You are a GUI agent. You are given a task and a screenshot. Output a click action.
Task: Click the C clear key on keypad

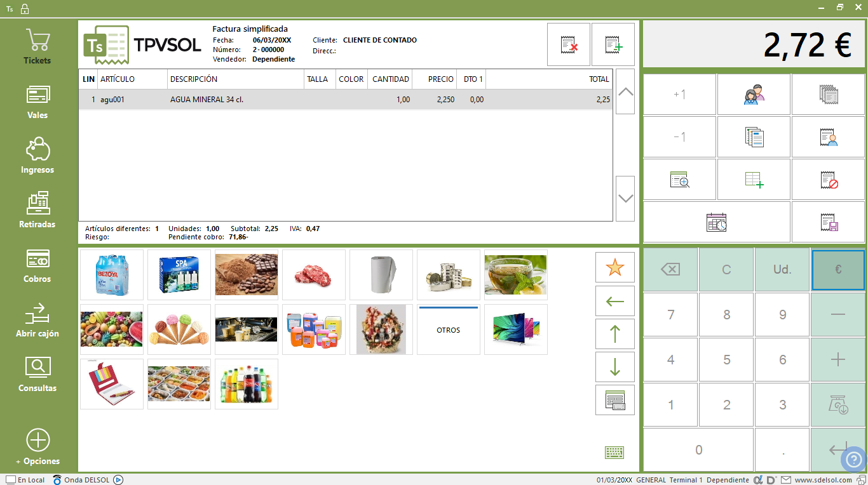coord(726,269)
